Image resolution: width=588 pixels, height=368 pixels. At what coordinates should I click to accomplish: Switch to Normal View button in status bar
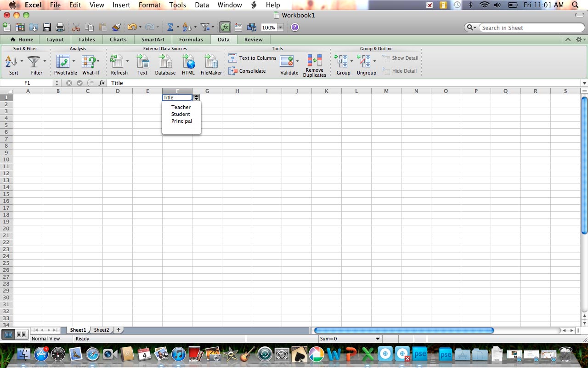9,334
